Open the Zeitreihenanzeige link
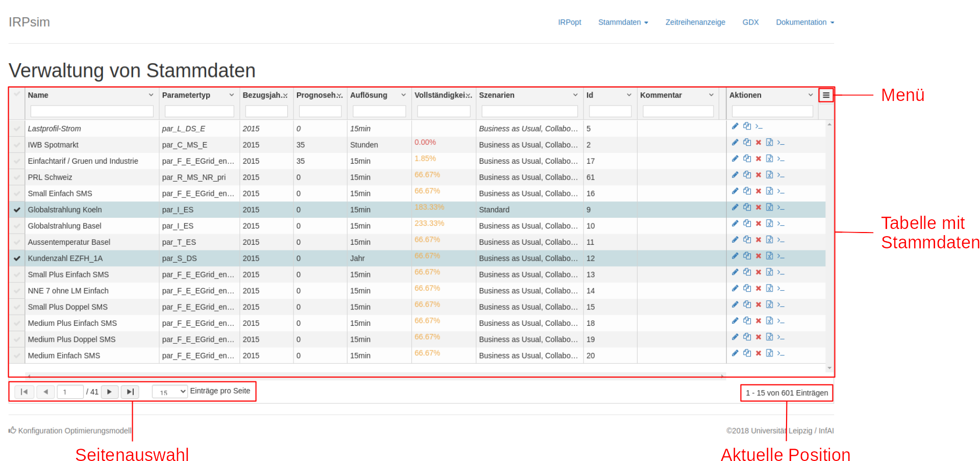980x461 pixels. click(x=695, y=22)
